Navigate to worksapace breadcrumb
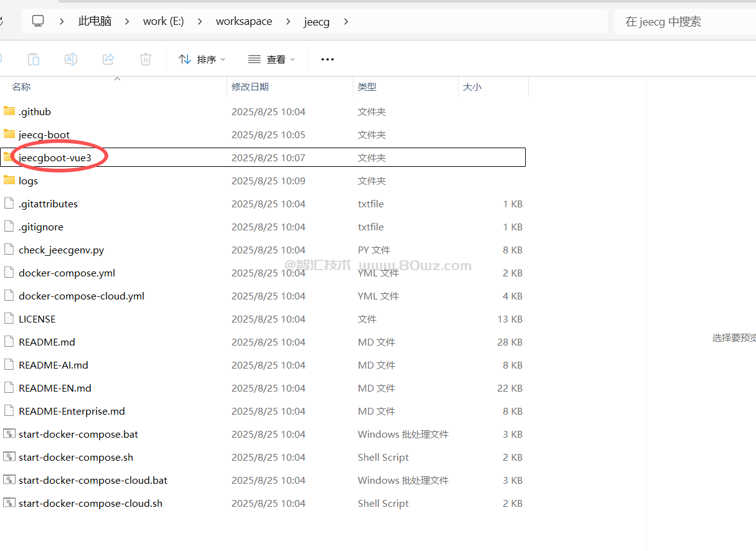The width and height of the screenshot is (756, 551). (244, 21)
